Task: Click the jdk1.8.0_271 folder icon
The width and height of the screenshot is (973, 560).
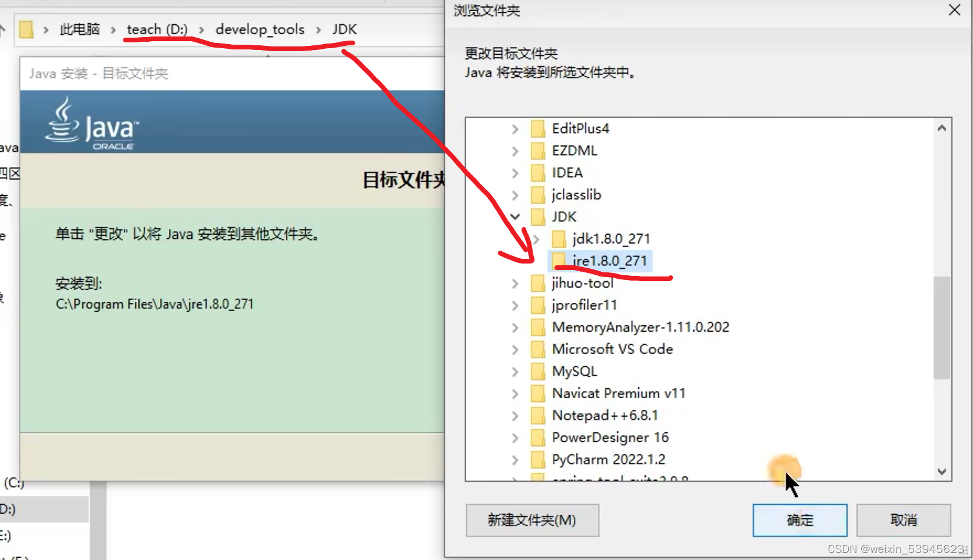Action: pos(559,238)
